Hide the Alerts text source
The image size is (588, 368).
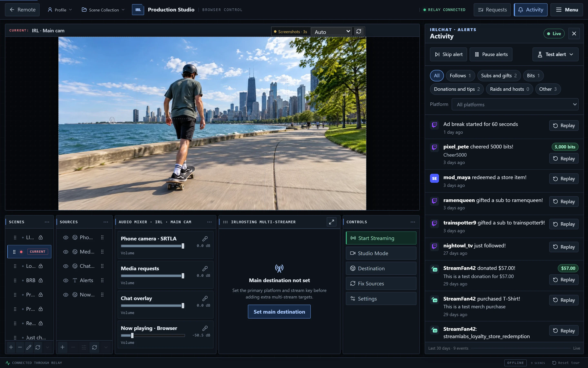tap(66, 280)
